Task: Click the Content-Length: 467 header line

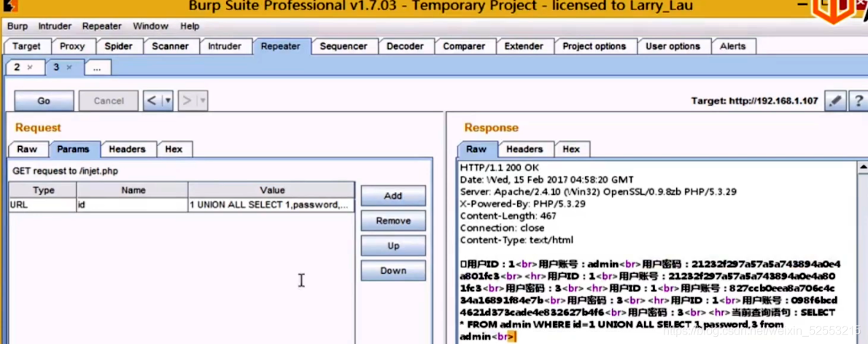Action: [x=508, y=216]
